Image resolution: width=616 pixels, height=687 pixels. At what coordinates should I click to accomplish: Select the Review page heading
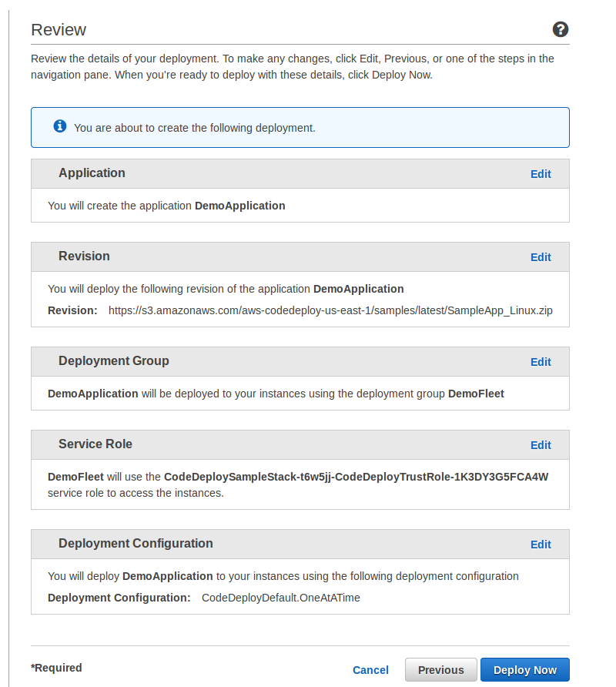pos(59,30)
